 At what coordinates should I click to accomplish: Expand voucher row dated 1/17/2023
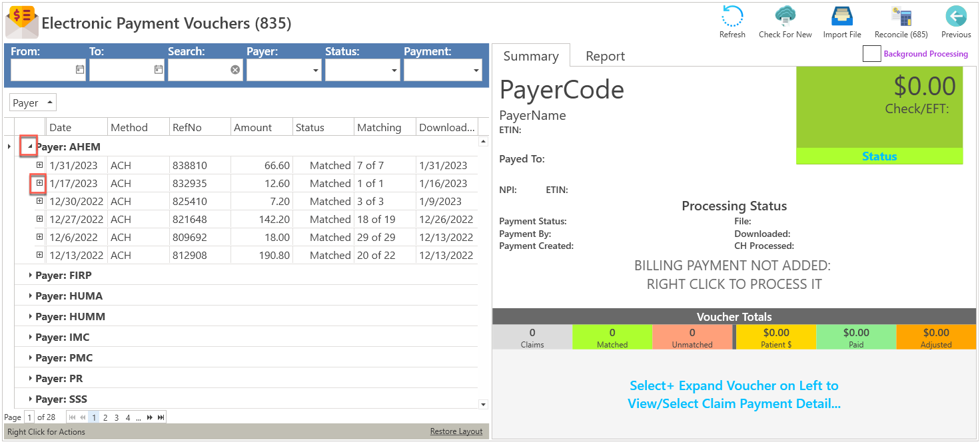point(39,183)
